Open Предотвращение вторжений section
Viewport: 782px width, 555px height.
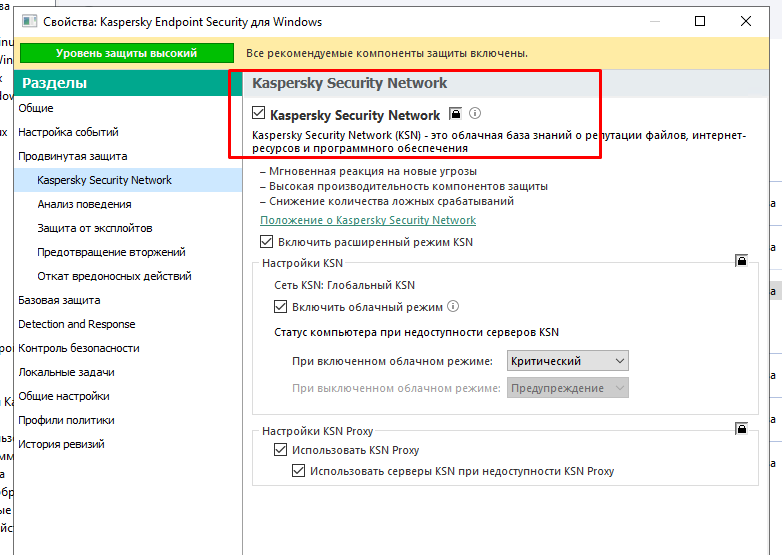click(x=128, y=252)
